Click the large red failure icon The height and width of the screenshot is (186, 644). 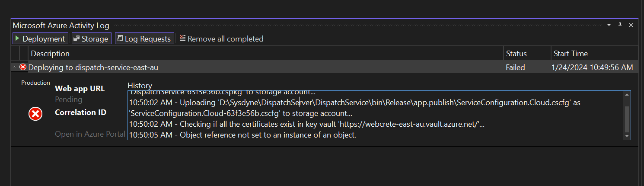pyautogui.click(x=35, y=114)
